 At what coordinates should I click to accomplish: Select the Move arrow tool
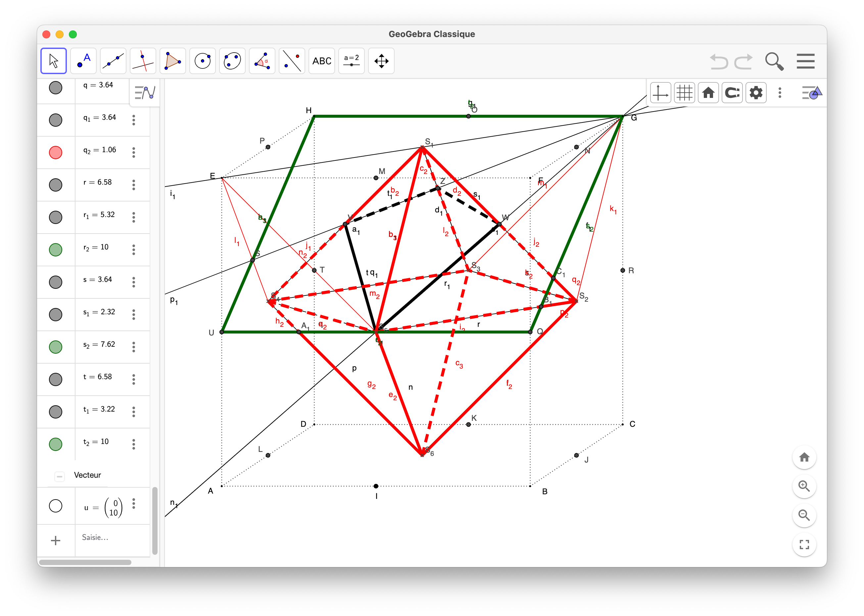coord(54,61)
